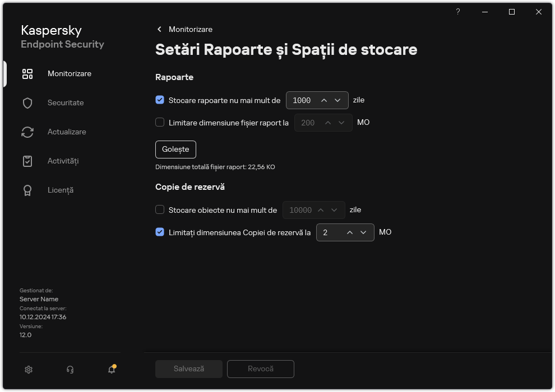Open settings gear icon in sidebar footer
This screenshot has width=555, height=392.
pyautogui.click(x=29, y=370)
